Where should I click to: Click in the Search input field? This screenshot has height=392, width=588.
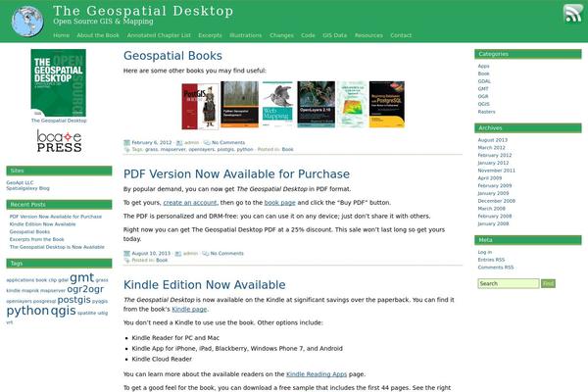[x=509, y=283]
